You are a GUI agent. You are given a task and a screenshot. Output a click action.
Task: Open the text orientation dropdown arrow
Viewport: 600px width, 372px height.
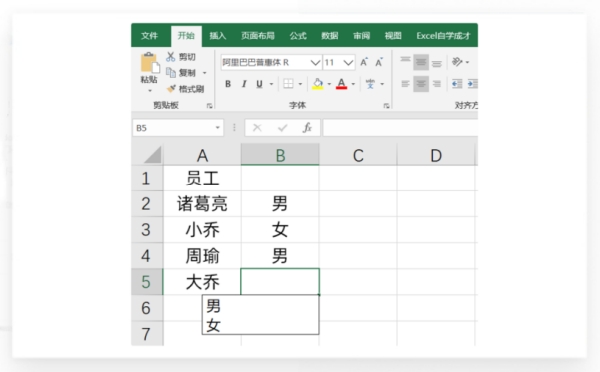click(467, 62)
